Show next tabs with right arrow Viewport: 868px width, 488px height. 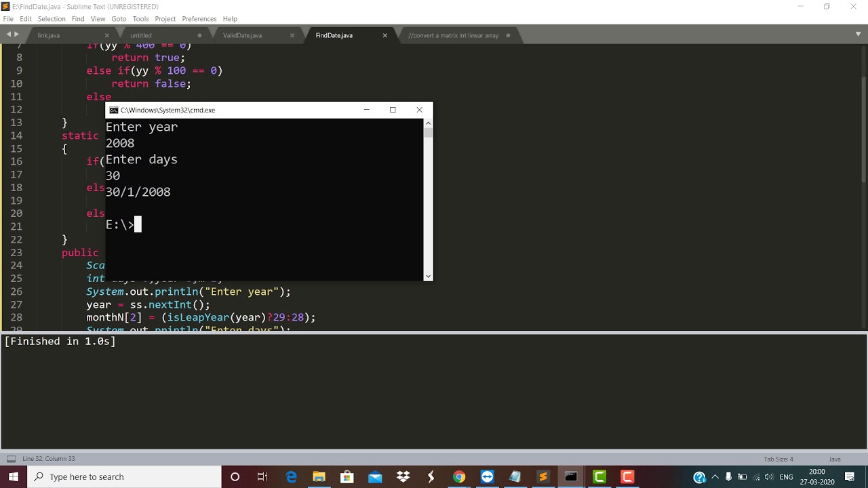coord(18,34)
